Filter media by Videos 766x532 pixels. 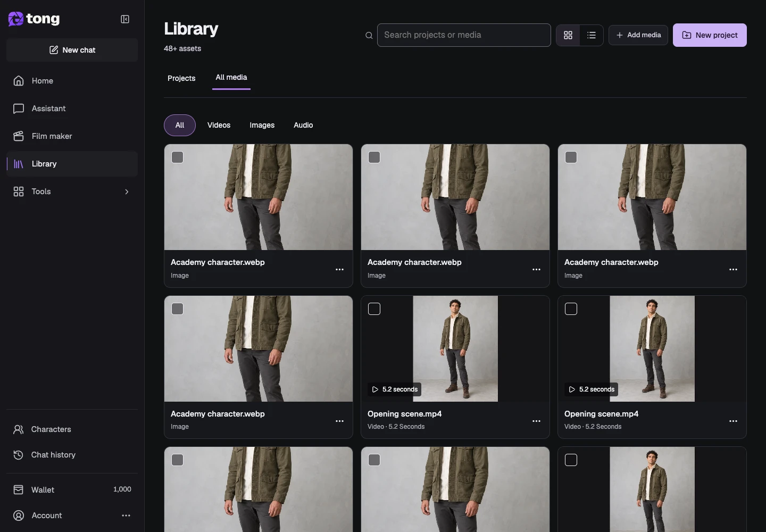point(219,126)
